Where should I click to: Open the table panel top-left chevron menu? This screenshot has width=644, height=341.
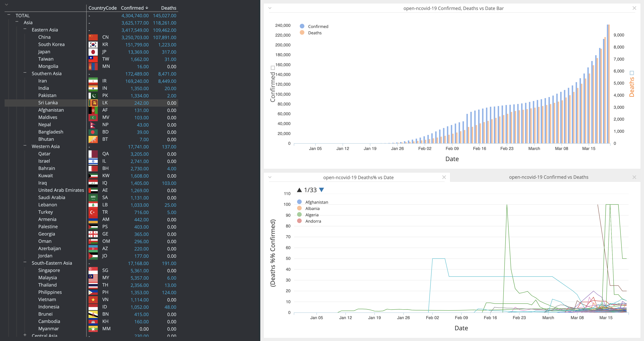coord(7,4)
